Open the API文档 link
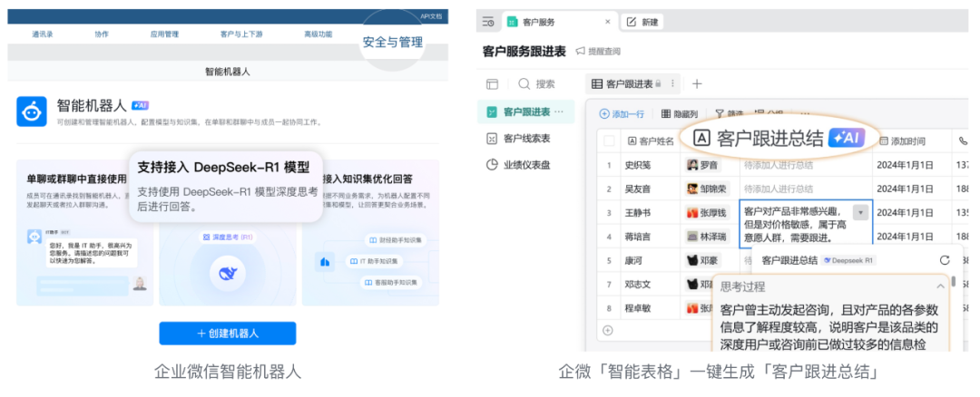Screen dimensions: 980x397 431,16
